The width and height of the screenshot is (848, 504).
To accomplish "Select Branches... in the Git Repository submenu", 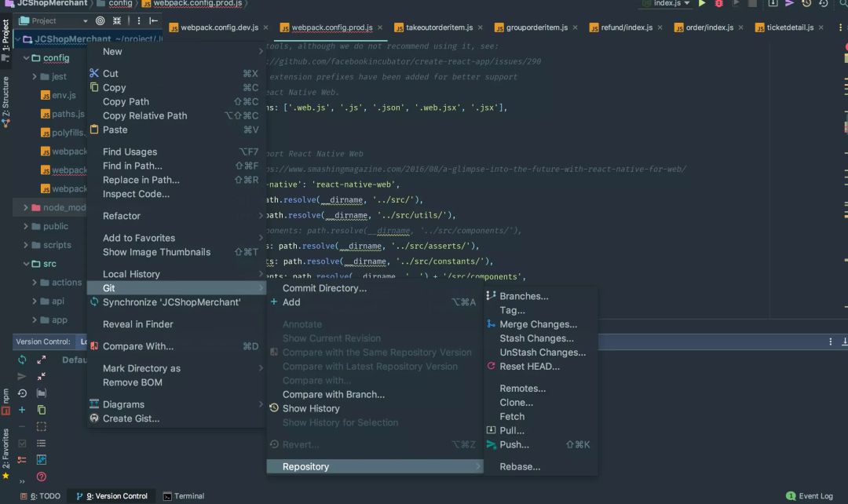I will tap(524, 296).
